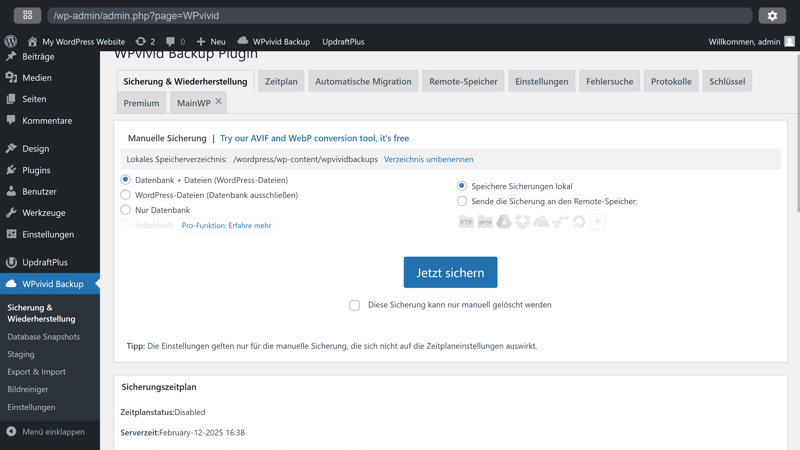Open AVIF and WebP conversion tool link

tap(314, 138)
